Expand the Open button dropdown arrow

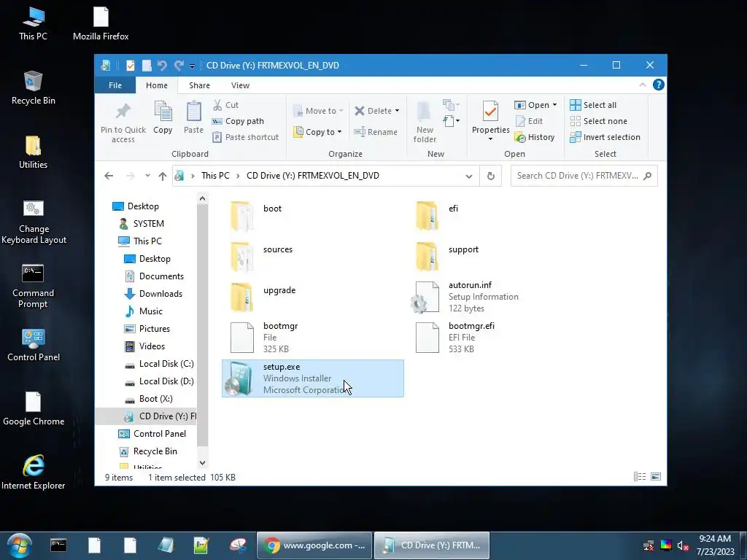tap(554, 105)
